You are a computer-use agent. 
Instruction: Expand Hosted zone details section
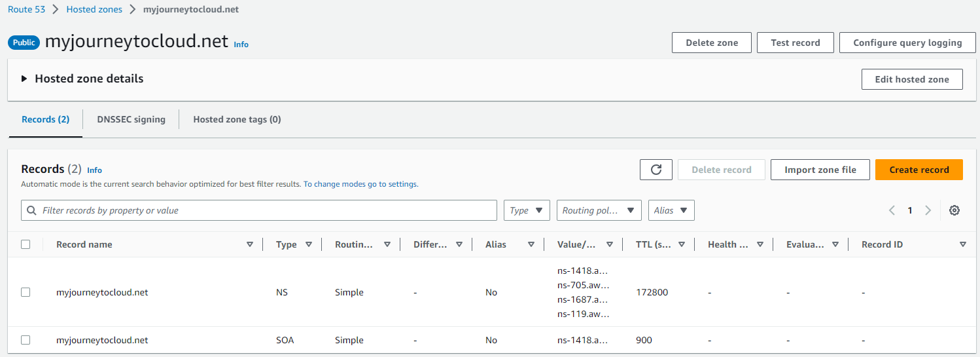click(x=24, y=79)
